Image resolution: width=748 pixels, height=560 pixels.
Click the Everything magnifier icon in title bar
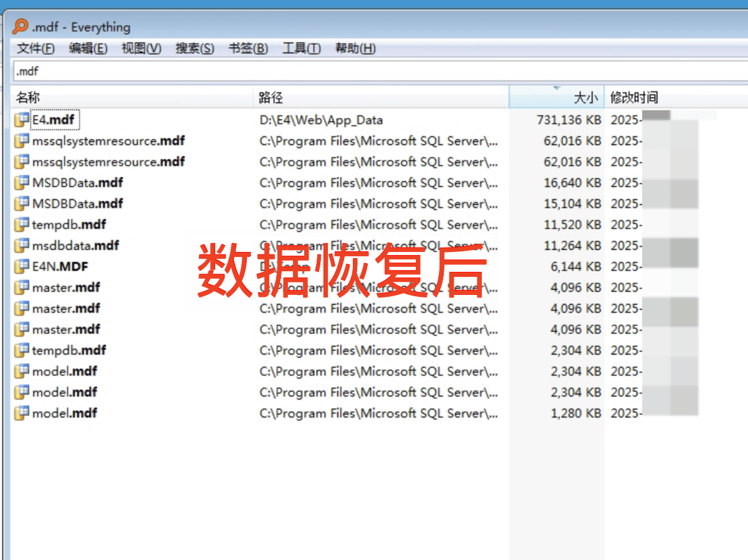pos(21,27)
